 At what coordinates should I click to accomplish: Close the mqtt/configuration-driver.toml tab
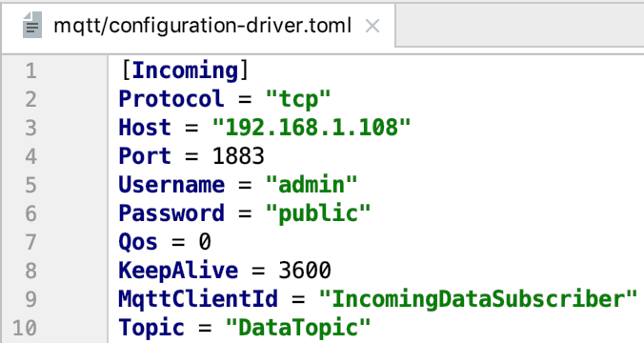372,27
